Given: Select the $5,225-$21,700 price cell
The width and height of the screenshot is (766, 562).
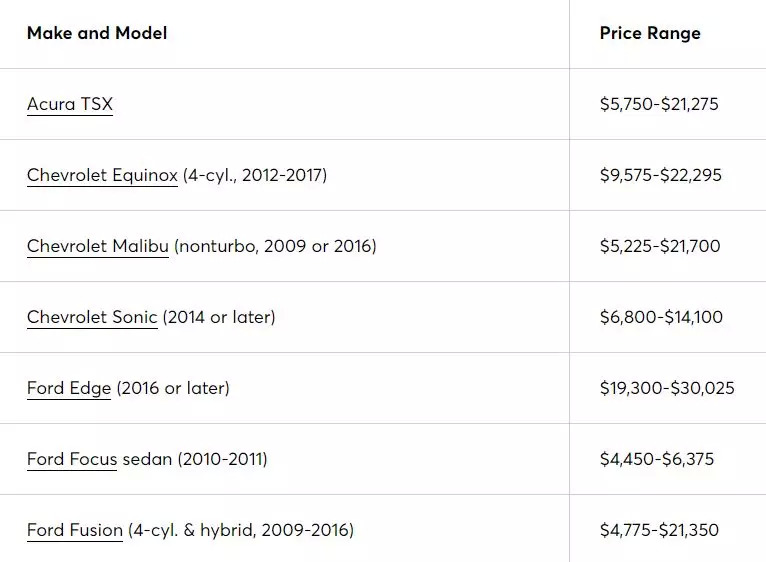Looking at the screenshot, I should point(660,246).
